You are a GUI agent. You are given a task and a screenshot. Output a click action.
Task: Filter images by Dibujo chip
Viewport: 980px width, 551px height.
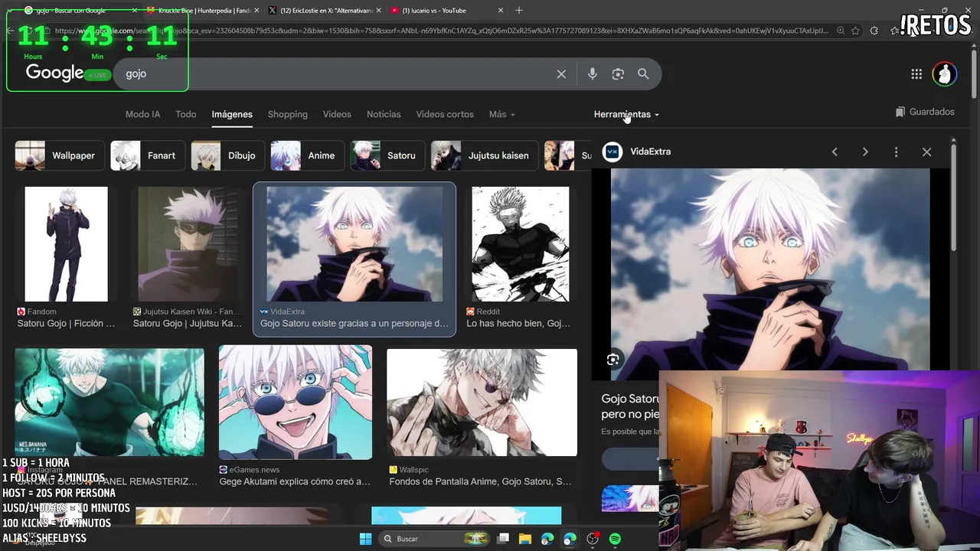click(227, 155)
